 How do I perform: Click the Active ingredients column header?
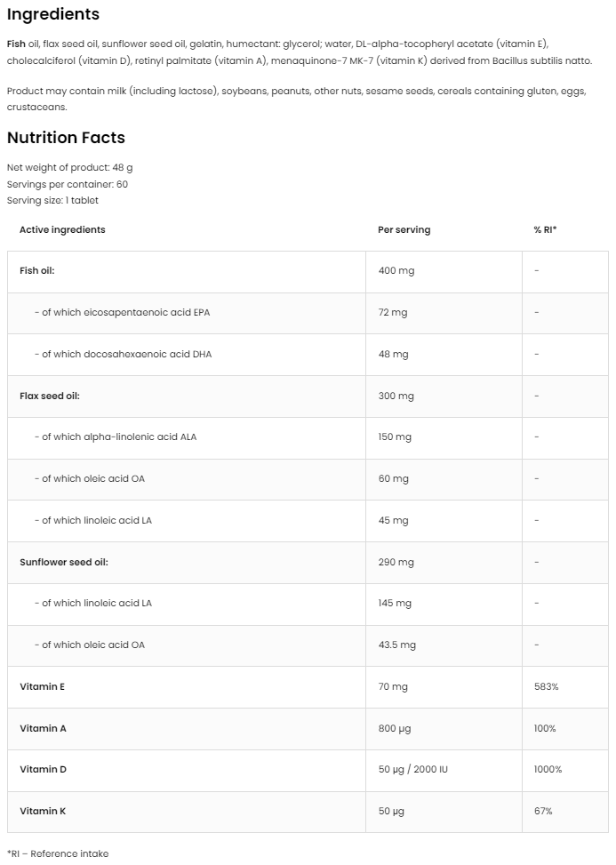(62, 229)
